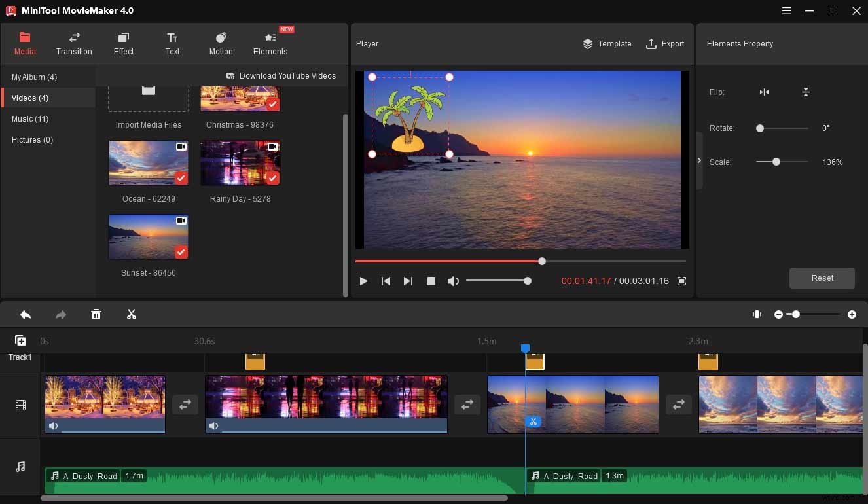Image resolution: width=868 pixels, height=504 pixels.
Task: Click the Undo icon above the timeline
Action: tap(26, 314)
